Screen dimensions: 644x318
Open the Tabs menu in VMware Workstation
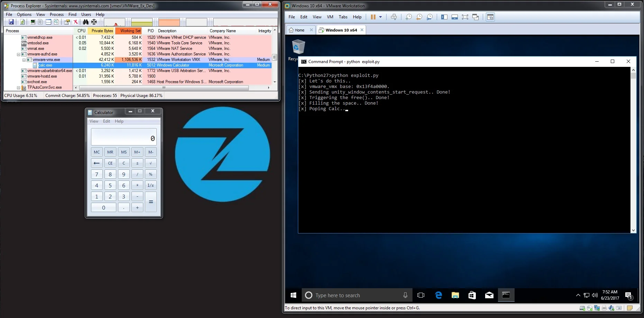pos(343,17)
